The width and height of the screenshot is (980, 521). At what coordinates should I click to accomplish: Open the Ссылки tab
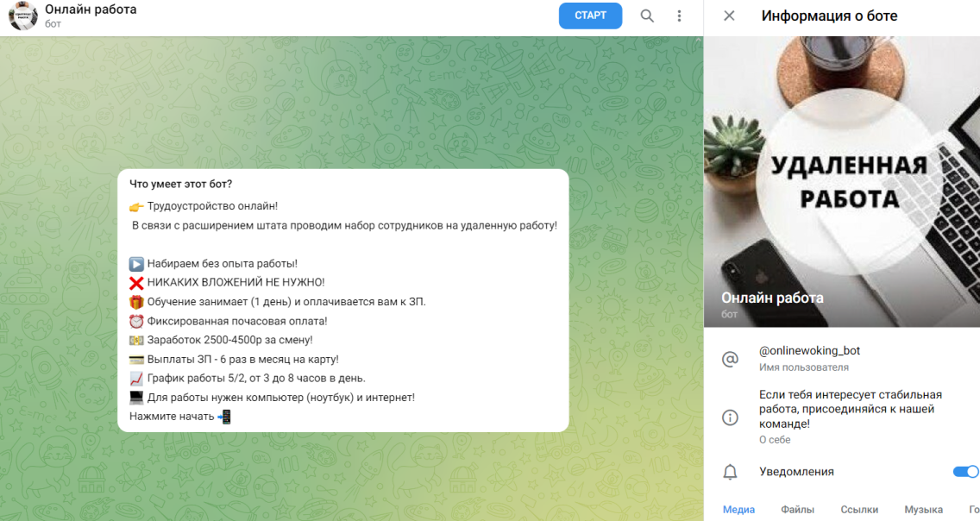[x=859, y=510]
